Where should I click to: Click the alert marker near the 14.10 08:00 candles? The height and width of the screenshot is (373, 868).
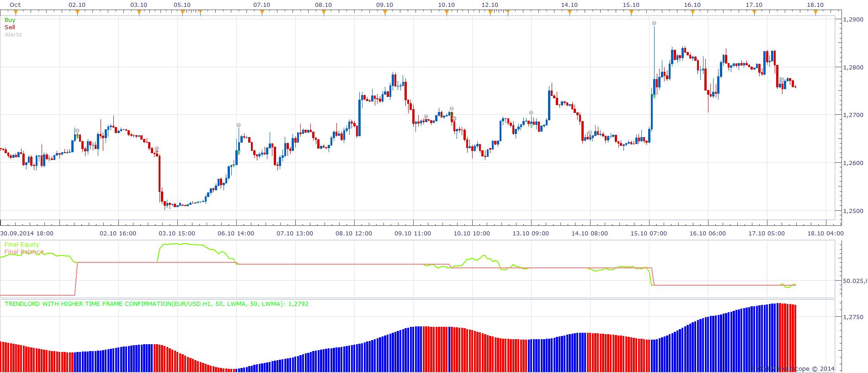590,133
